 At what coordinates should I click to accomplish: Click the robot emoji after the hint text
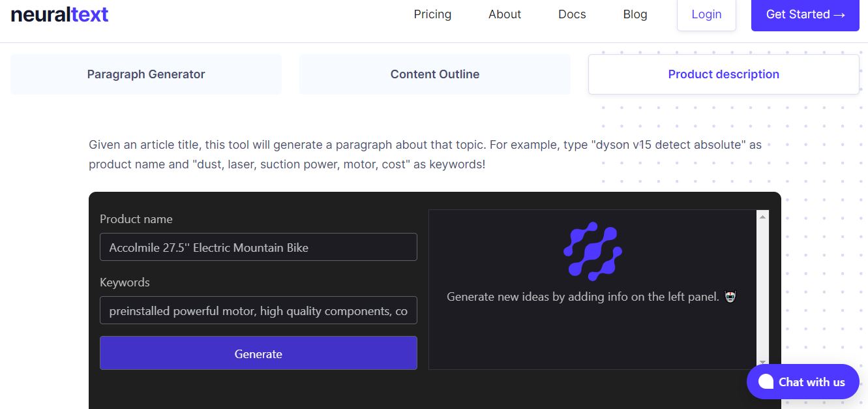click(x=730, y=297)
